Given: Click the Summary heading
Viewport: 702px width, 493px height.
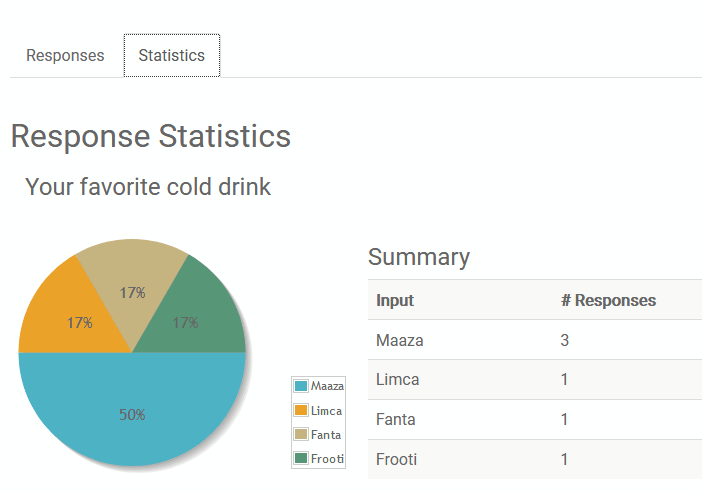Looking at the screenshot, I should coord(419,257).
